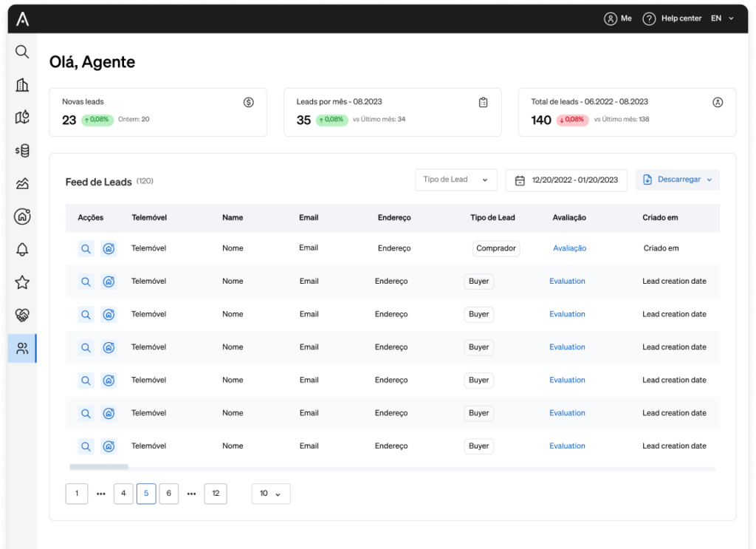Click magnifier action in Comprador row
This screenshot has width=756, height=549.
tap(86, 249)
